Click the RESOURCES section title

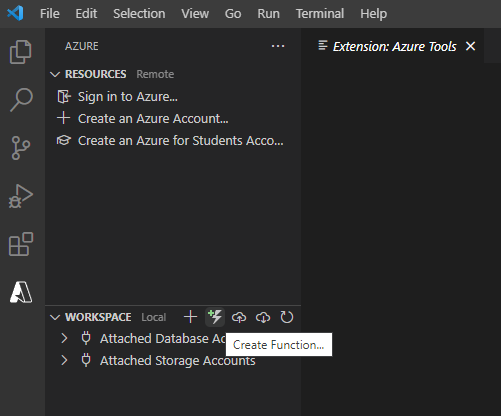click(95, 74)
